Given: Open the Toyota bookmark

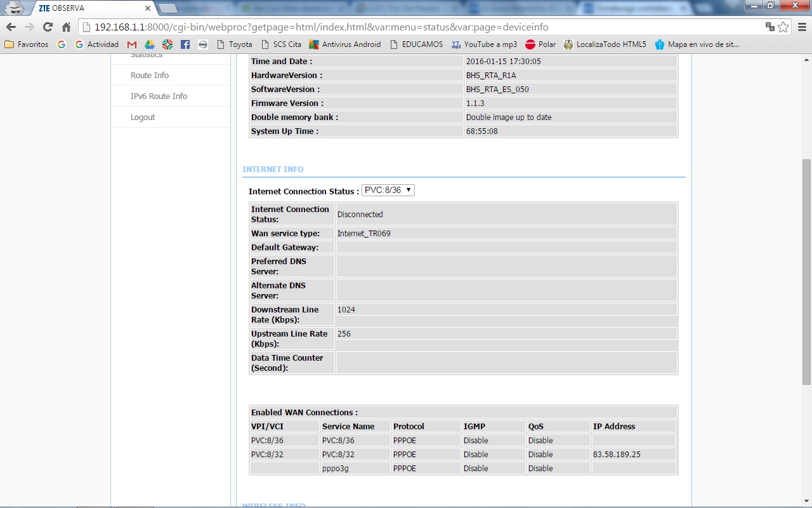Looking at the screenshot, I should (x=234, y=44).
